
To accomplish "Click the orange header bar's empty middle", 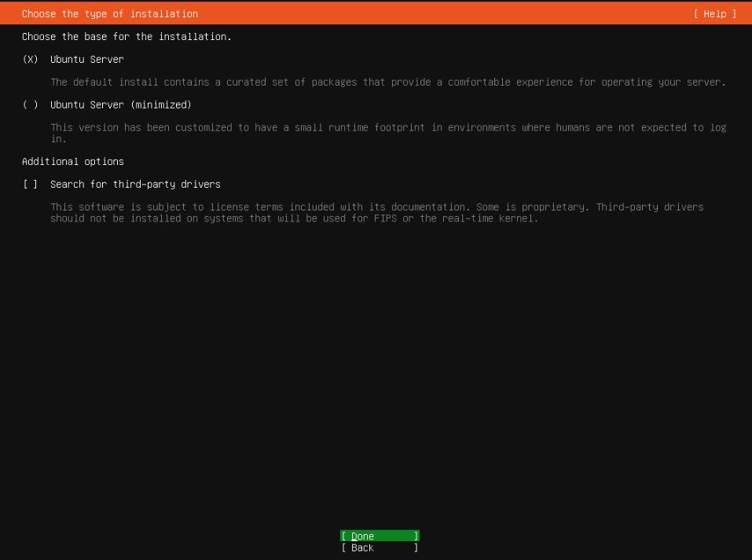I will coord(440,13).
